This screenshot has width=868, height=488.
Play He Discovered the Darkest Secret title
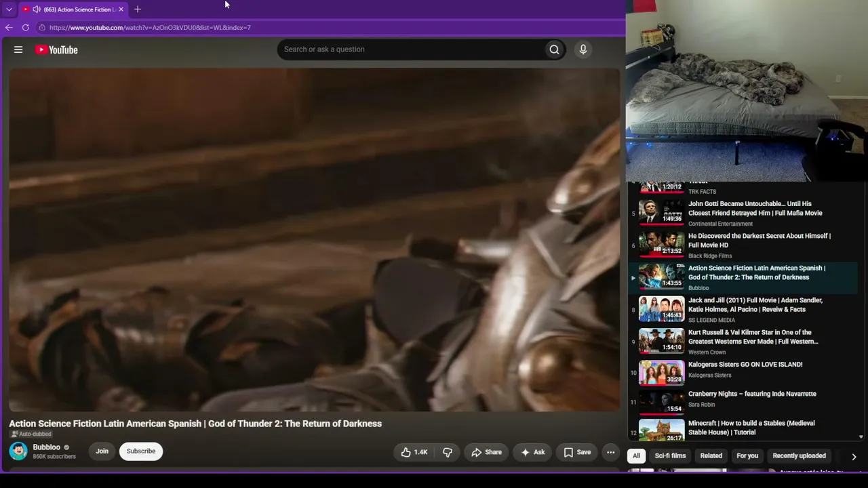coord(759,241)
